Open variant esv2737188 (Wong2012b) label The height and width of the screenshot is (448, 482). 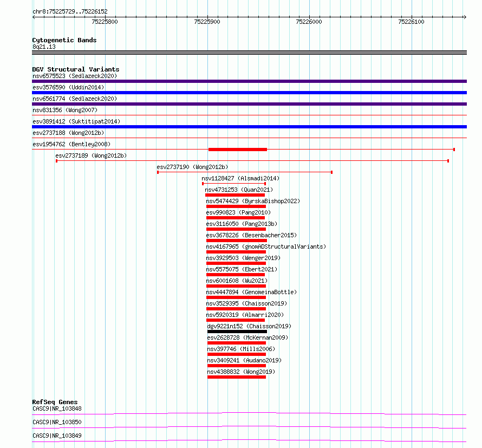pyautogui.click(x=68, y=133)
